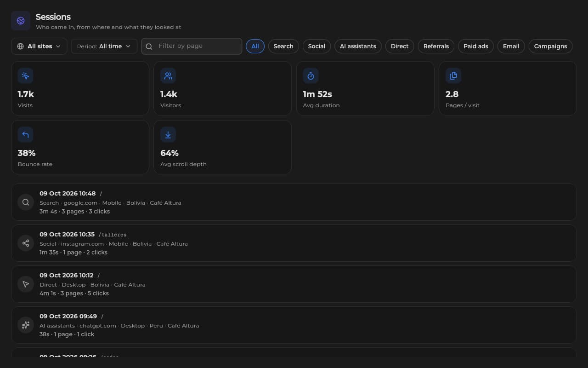Click the magnifier icon in the filter box
This screenshot has width=588, height=368.
click(x=149, y=46)
